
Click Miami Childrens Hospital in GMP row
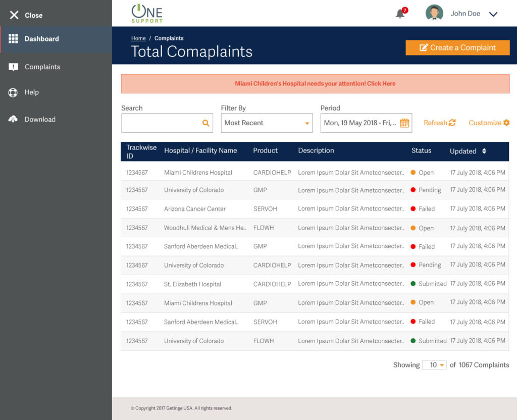pos(198,303)
